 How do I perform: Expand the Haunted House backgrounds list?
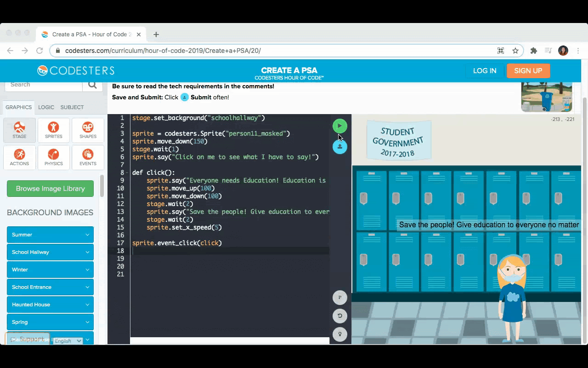tap(50, 305)
